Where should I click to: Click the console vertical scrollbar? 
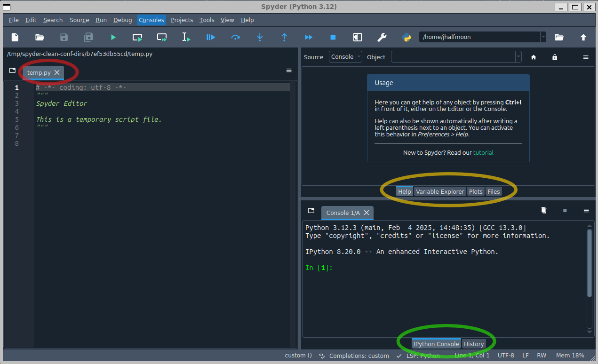point(590,263)
